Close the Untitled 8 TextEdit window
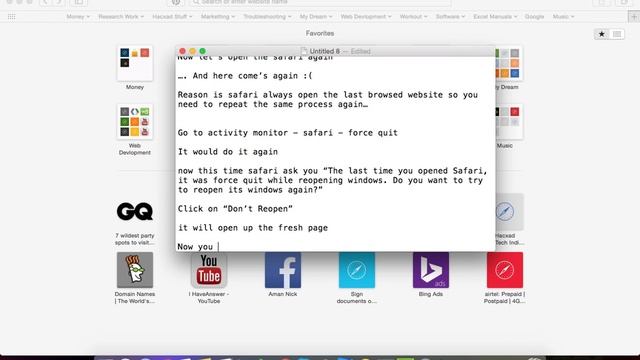Image resolution: width=640 pixels, height=360 pixels. [182, 51]
